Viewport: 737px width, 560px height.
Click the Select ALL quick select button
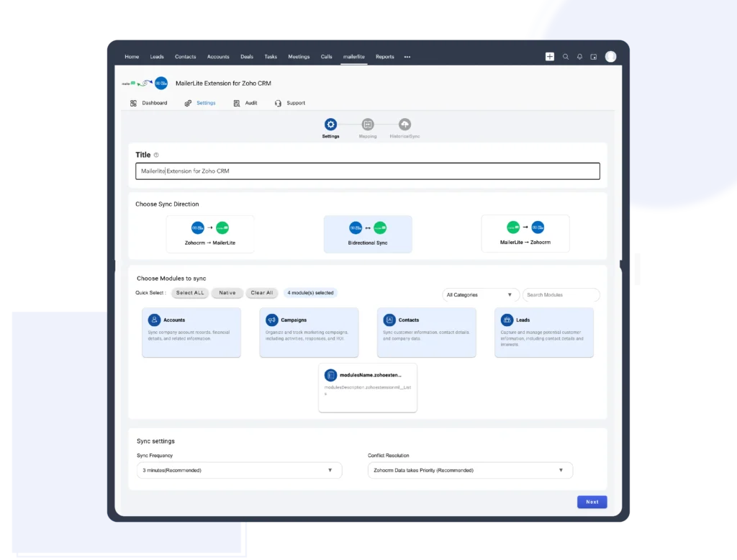tap(189, 293)
